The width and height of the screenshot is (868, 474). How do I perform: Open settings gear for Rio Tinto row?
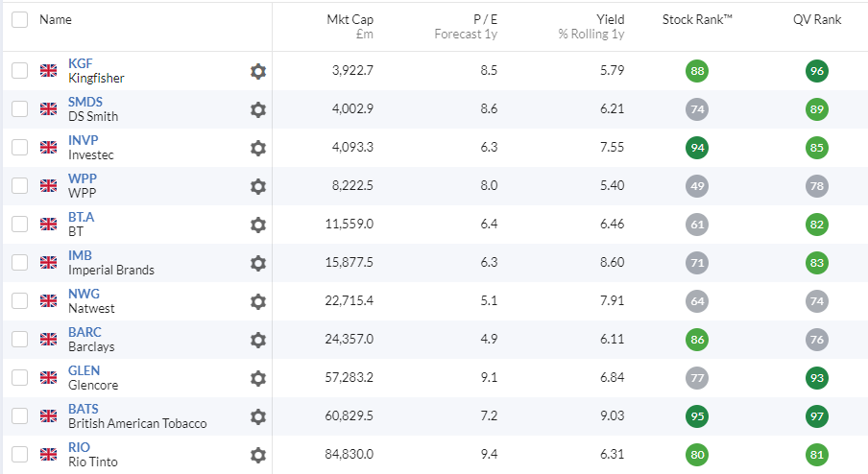258,455
